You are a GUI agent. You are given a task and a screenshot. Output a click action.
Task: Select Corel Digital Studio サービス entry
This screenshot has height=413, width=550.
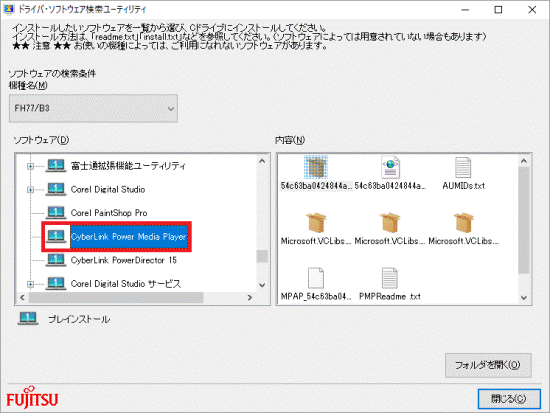pyautogui.click(x=126, y=284)
